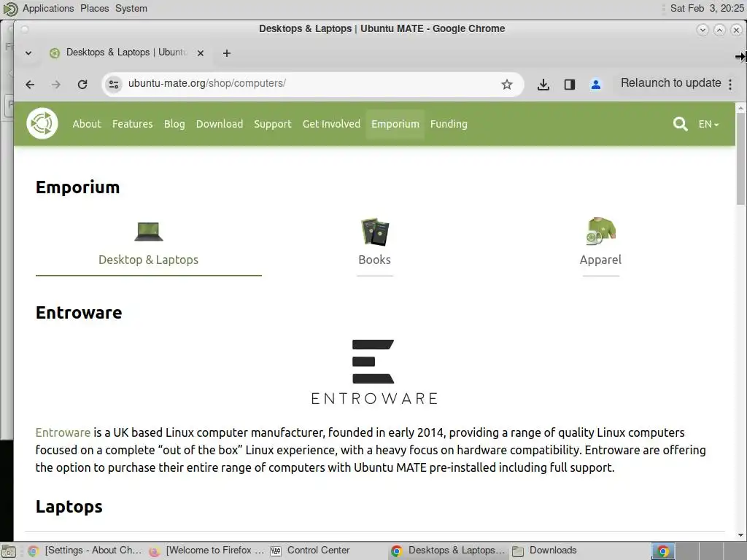Image resolution: width=747 pixels, height=560 pixels.
Task: Click the show desktop icon in bottom panel
Action: [x=9, y=551]
